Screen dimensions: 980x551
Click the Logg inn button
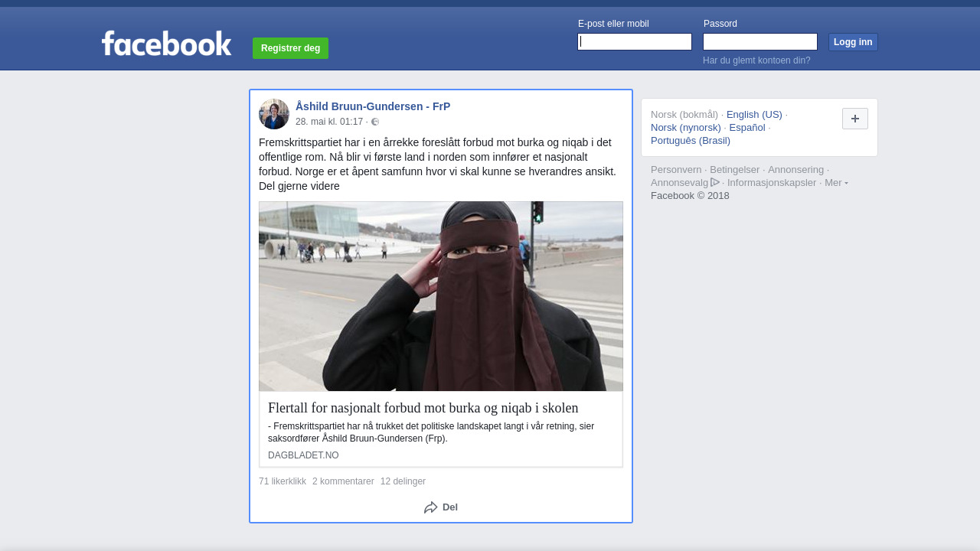click(x=853, y=42)
